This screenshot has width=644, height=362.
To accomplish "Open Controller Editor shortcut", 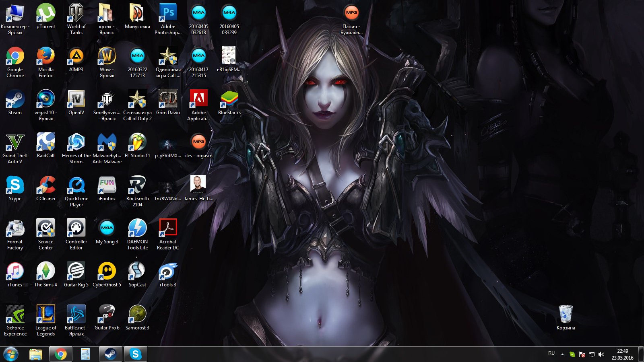I will pos(76,228).
